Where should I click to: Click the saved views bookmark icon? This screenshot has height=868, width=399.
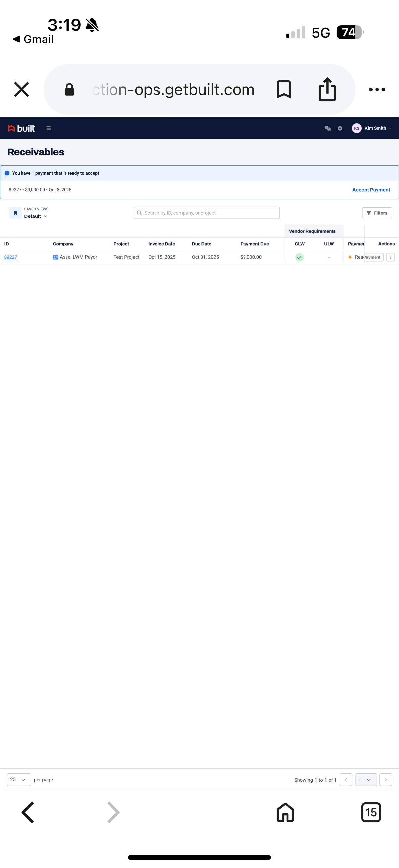[15, 213]
